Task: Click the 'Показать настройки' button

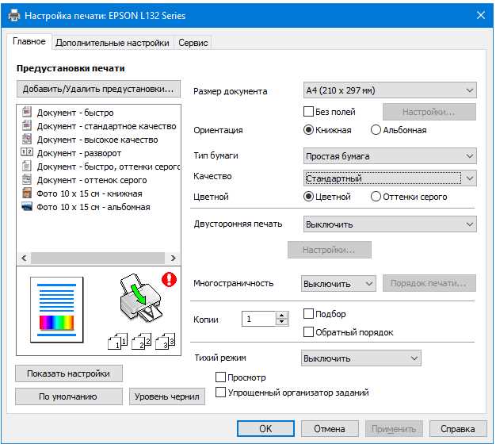Action: 69,374
